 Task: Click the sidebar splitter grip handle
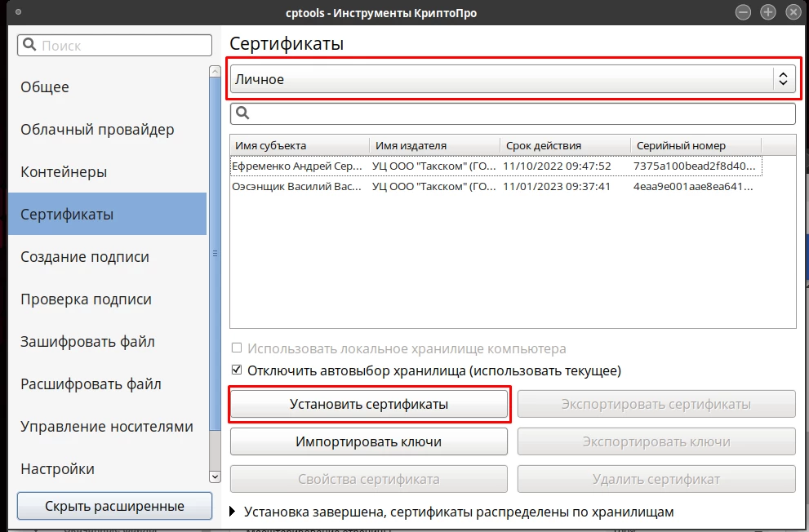pyautogui.click(x=216, y=254)
